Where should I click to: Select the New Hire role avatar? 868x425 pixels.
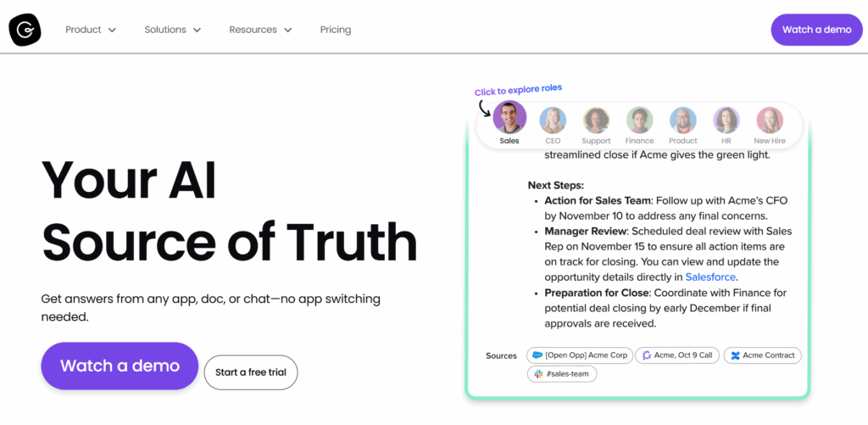pos(770,120)
